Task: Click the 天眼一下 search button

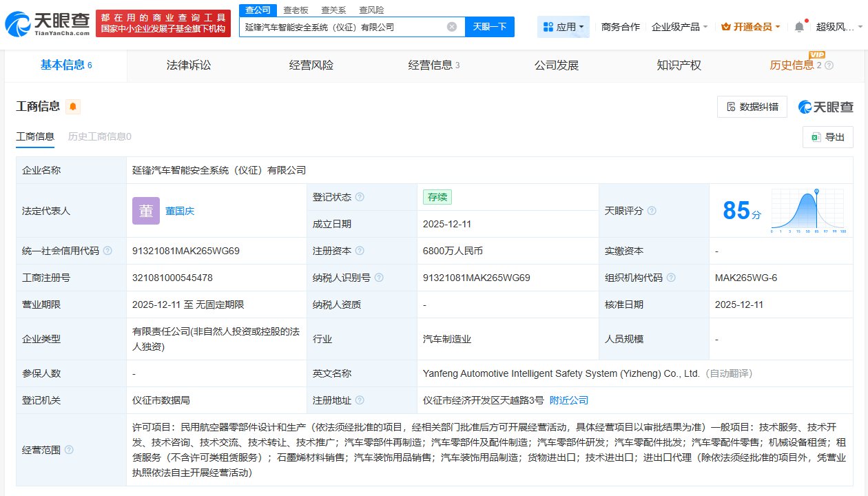Action: pos(490,27)
